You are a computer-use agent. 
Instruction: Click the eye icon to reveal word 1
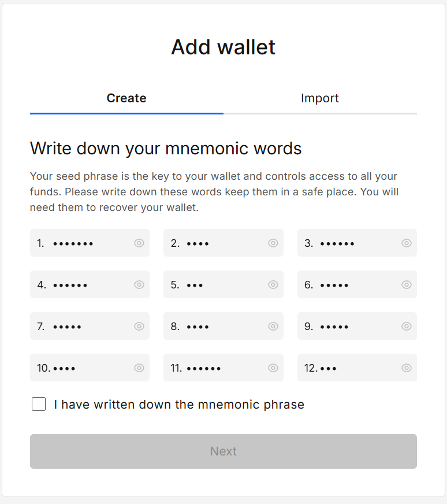[x=139, y=243]
